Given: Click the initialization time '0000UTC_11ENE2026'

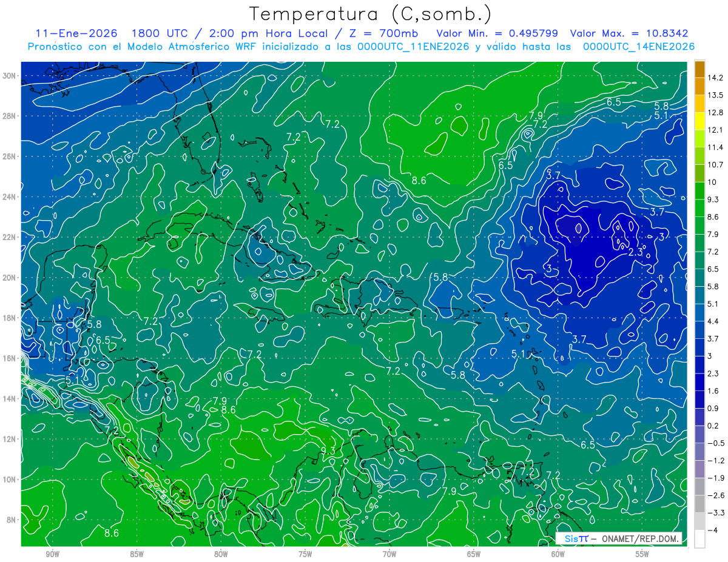Looking at the screenshot, I should [413, 47].
